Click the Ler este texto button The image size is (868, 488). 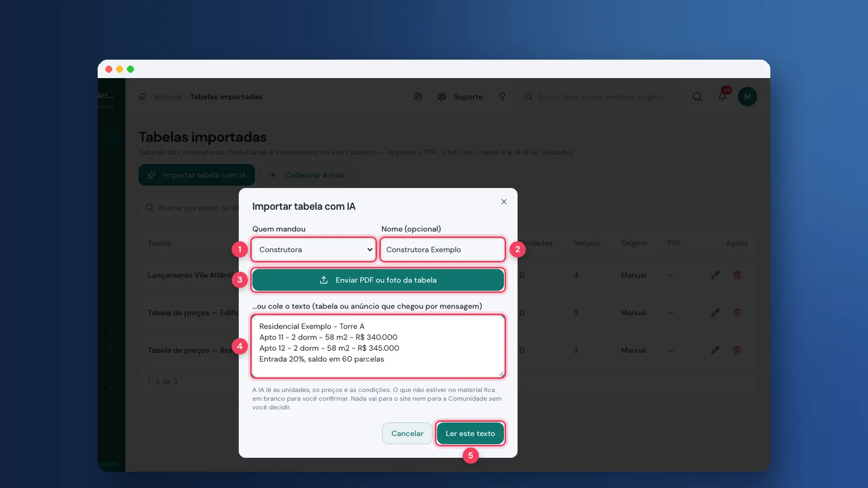pos(470,433)
